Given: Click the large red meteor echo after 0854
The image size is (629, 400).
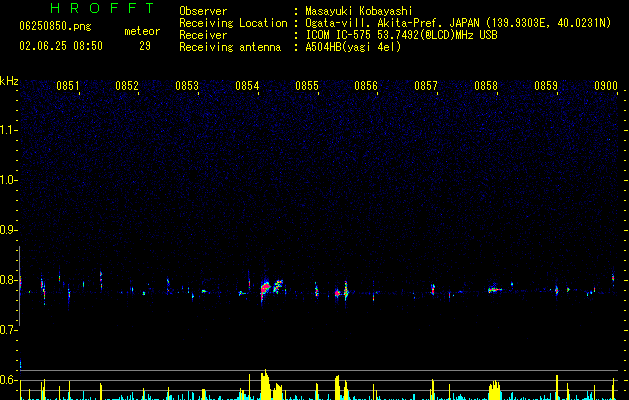Looking at the screenshot, I should pos(265,288).
